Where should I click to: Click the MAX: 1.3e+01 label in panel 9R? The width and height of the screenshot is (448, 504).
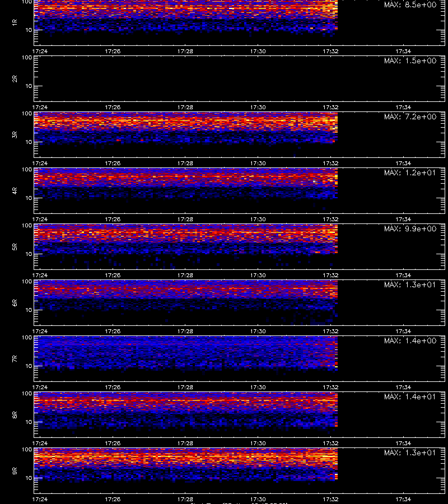pos(410,452)
